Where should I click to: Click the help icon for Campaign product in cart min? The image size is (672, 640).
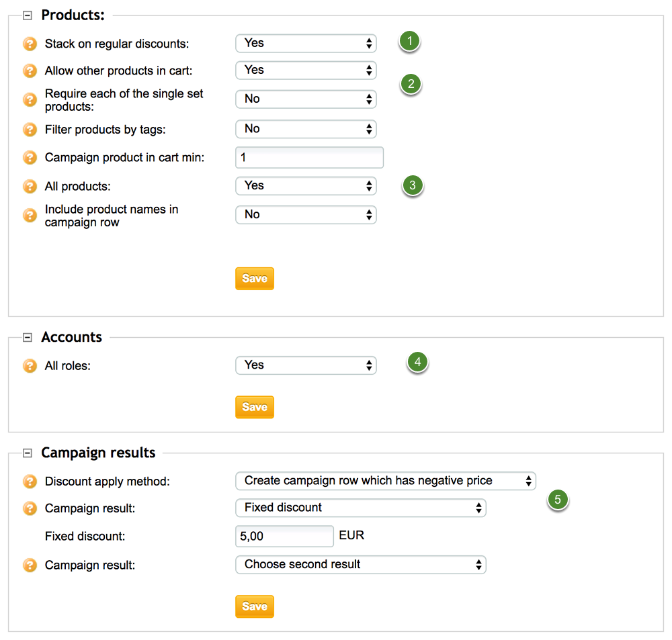pyautogui.click(x=30, y=157)
